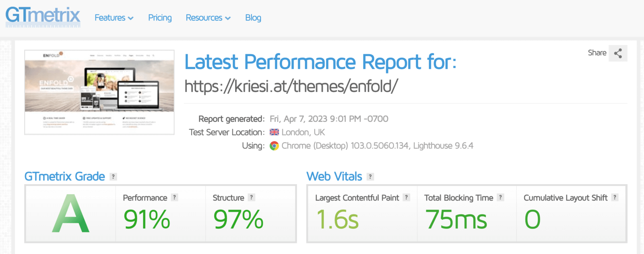Click the Performance label
The height and width of the screenshot is (254, 644).
coord(145,198)
